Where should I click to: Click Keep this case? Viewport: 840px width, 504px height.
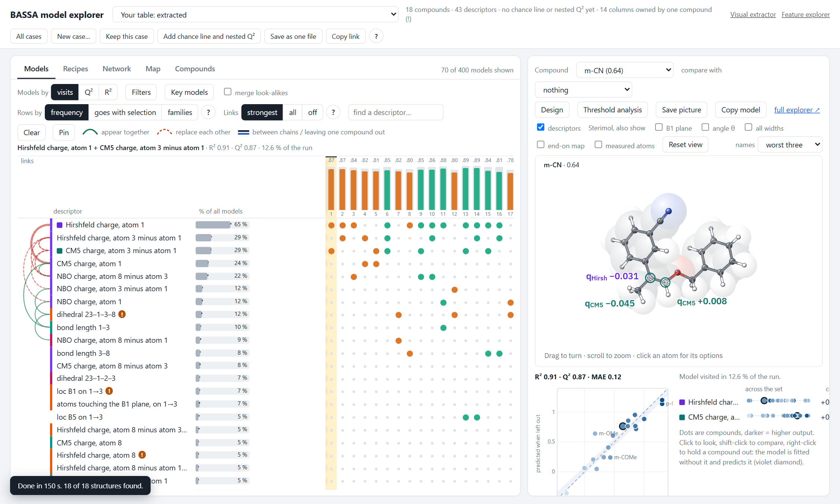pyautogui.click(x=127, y=36)
